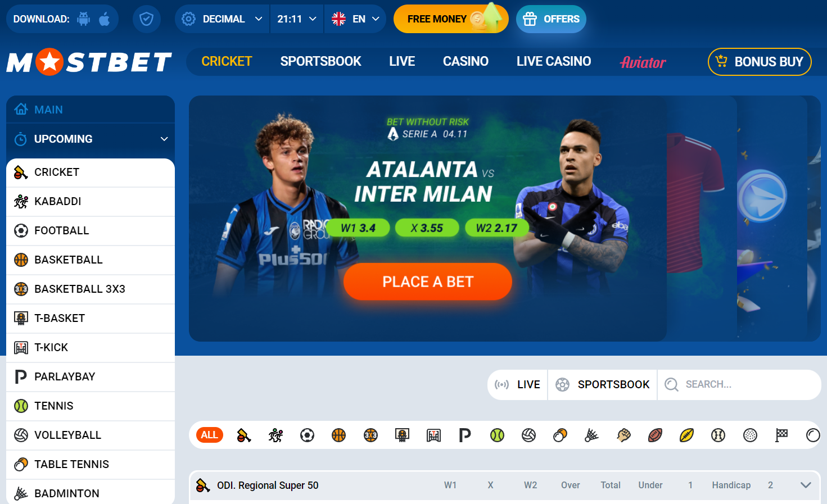Click the SEARCH input field
The width and height of the screenshot is (827, 504).
(x=739, y=384)
